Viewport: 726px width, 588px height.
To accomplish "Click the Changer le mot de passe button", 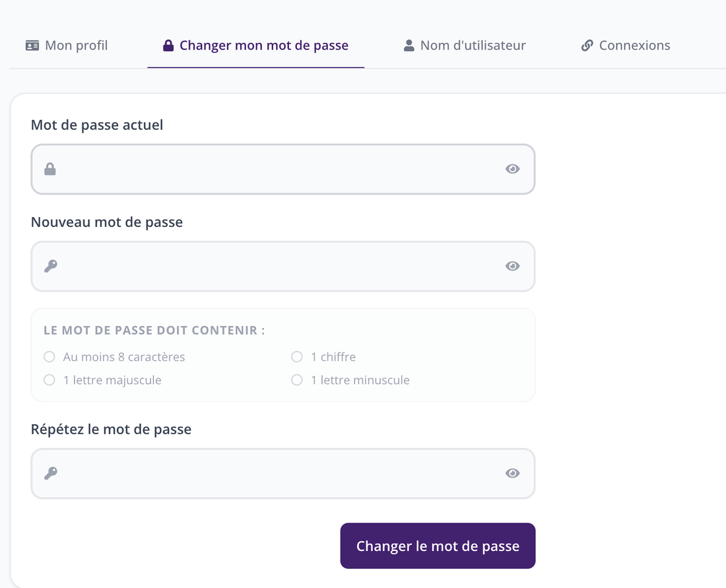I will (x=438, y=546).
